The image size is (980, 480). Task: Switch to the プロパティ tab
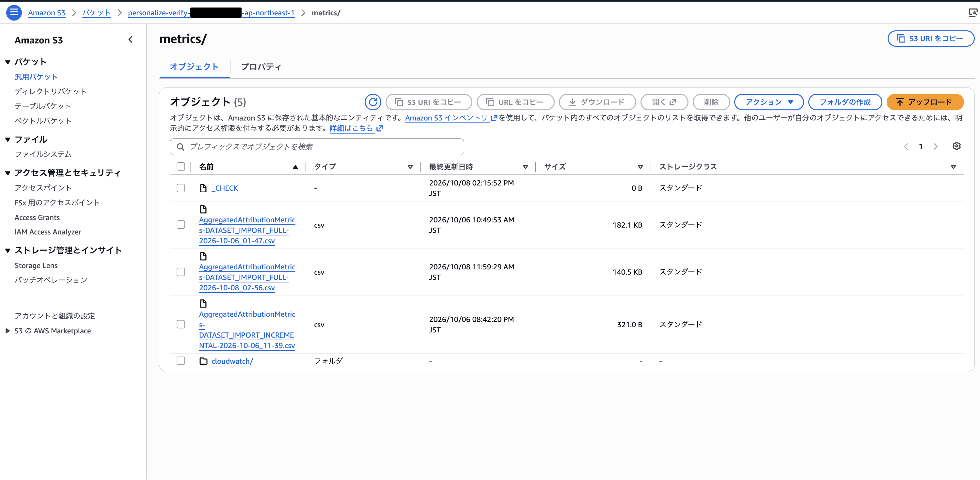click(261, 67)
